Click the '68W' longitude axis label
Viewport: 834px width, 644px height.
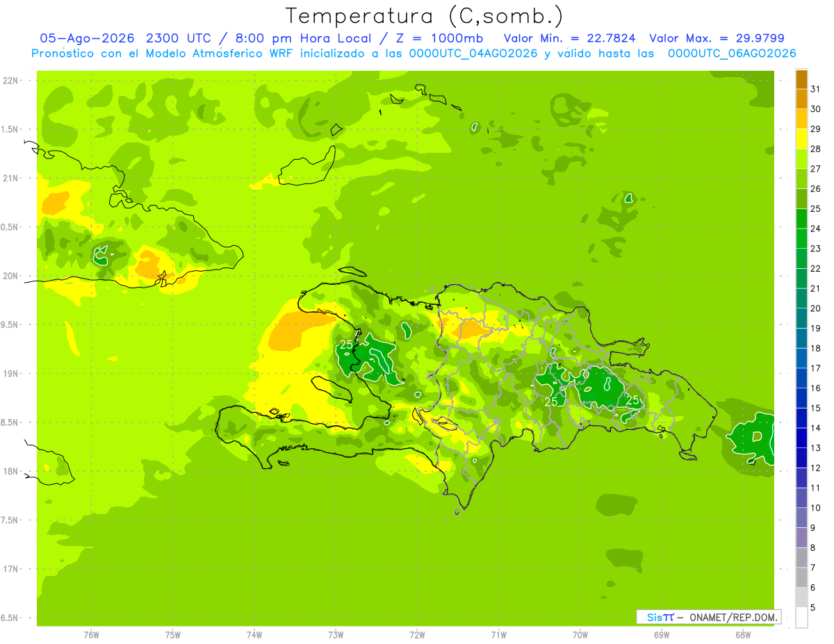pos(743,635)
